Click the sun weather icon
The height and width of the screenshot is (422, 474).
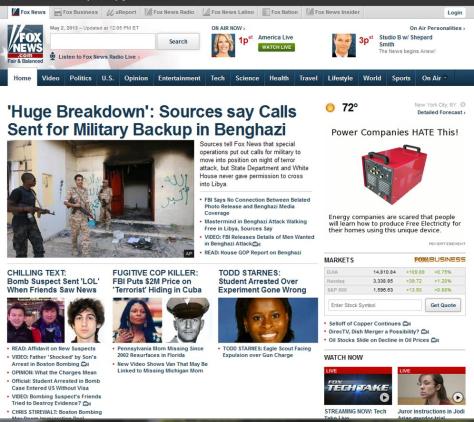[x=330, y=108]
